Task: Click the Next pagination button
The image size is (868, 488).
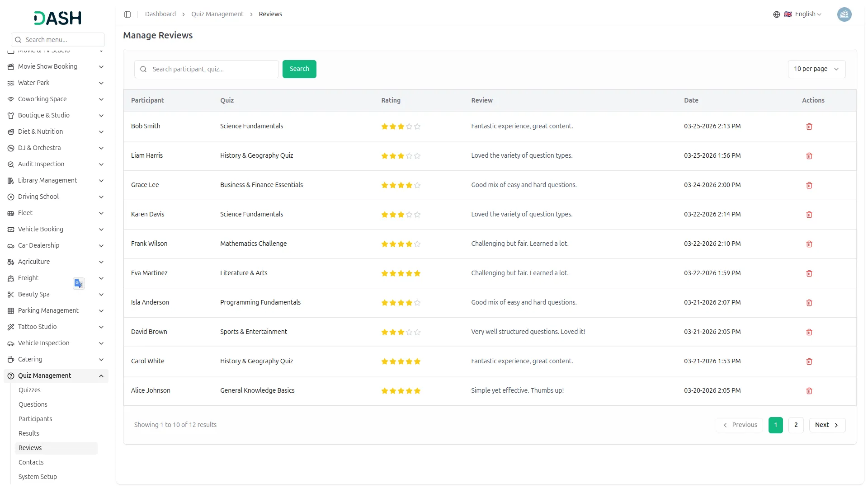Action: coord(826,425)
